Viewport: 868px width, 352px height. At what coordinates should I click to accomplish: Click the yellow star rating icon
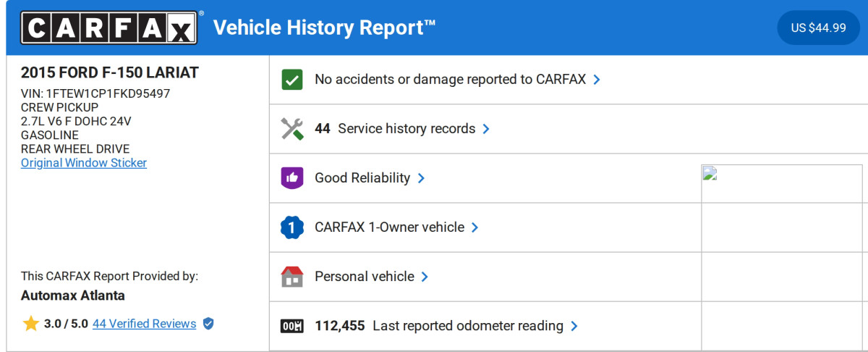[x=30, y=324]
